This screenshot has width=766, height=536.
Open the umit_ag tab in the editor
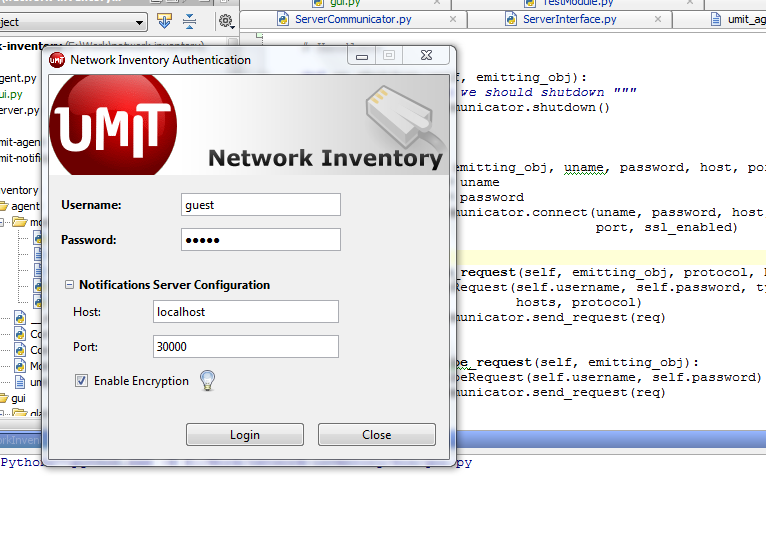(x=738, y=20)
